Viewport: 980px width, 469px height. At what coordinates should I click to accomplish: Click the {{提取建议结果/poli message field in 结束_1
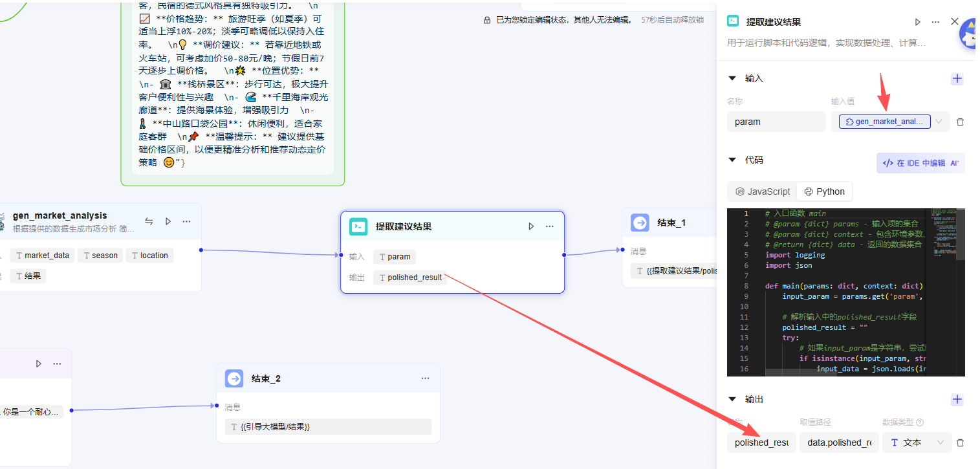674,271
